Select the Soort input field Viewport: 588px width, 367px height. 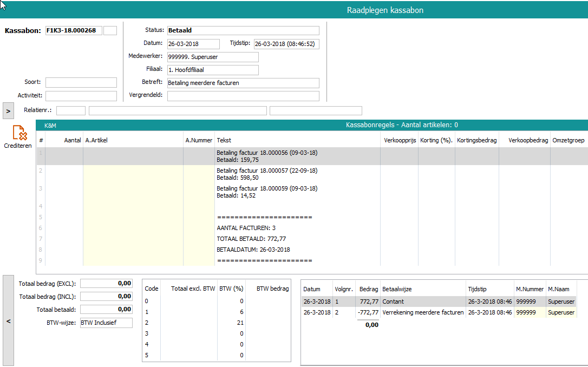point(81,82)
